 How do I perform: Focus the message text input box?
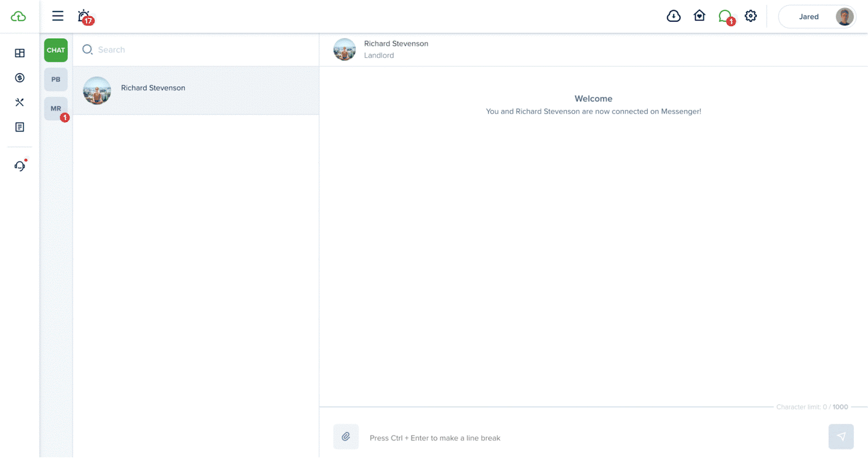pyautogui.click(x=593, y=438)
